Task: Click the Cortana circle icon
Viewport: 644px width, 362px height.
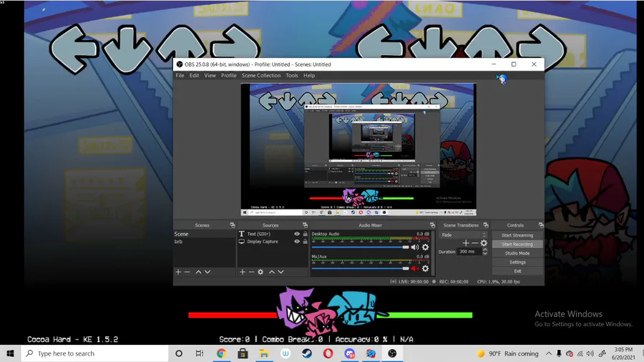Action: tap(179, 353)
